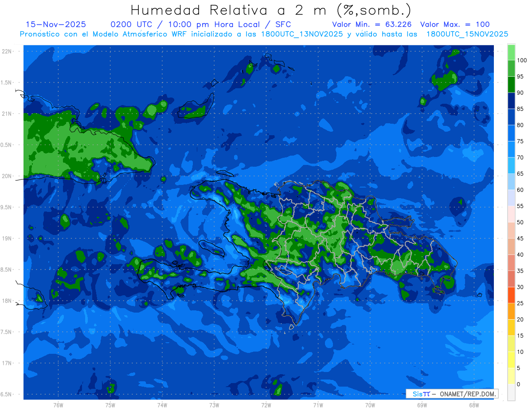
Task: Click the legend swatch between 75 and 80
Action: tap(511, 133)
